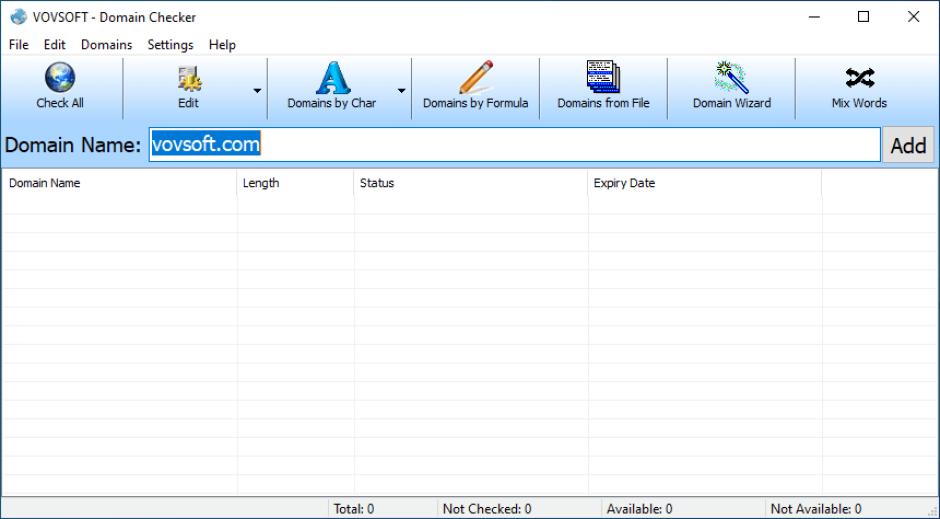Sort by Length column header

(x=295, y=183)
